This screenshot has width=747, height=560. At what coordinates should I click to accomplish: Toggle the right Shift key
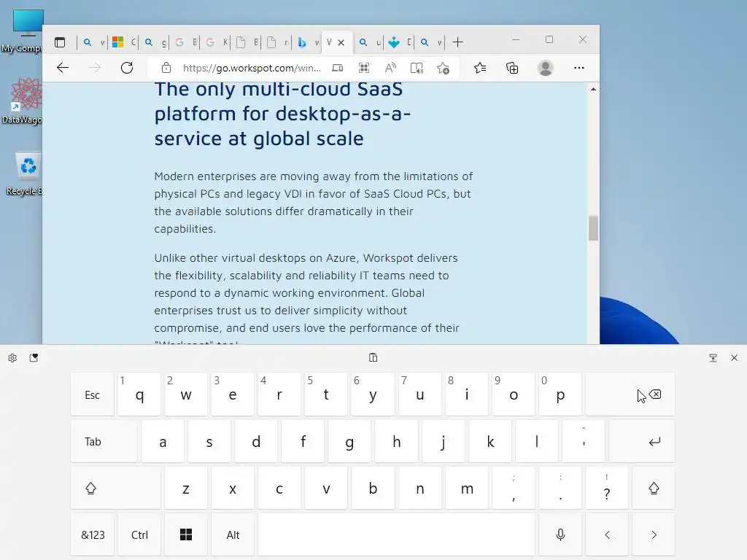654,488
